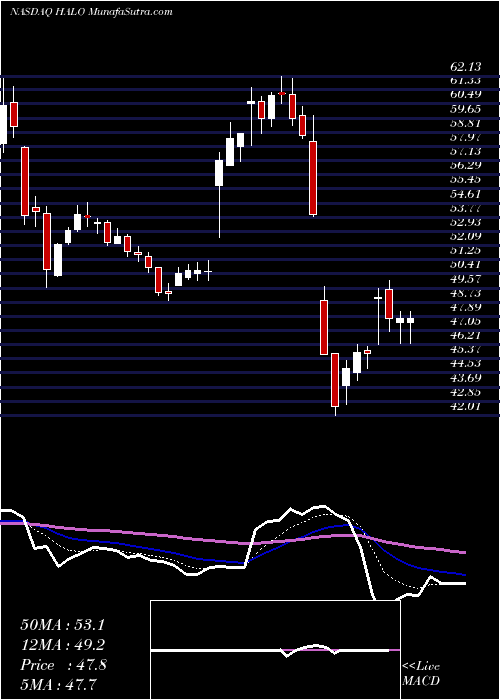
Task: Click the 56.29 price level label
Action: 466,165
